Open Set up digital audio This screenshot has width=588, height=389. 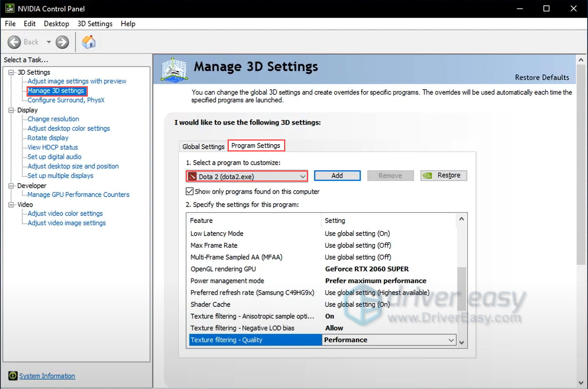pyautogui.click(x=54, y=157)
